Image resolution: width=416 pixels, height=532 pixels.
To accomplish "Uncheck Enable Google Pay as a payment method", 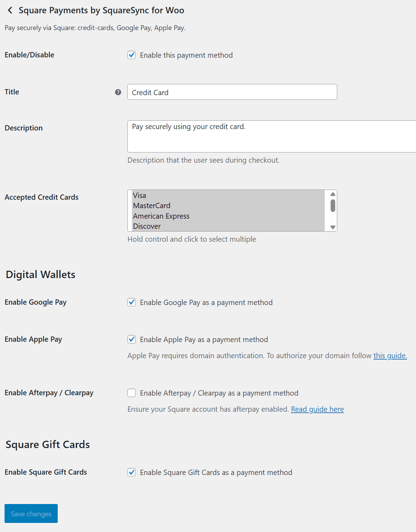I will point(132,302).
